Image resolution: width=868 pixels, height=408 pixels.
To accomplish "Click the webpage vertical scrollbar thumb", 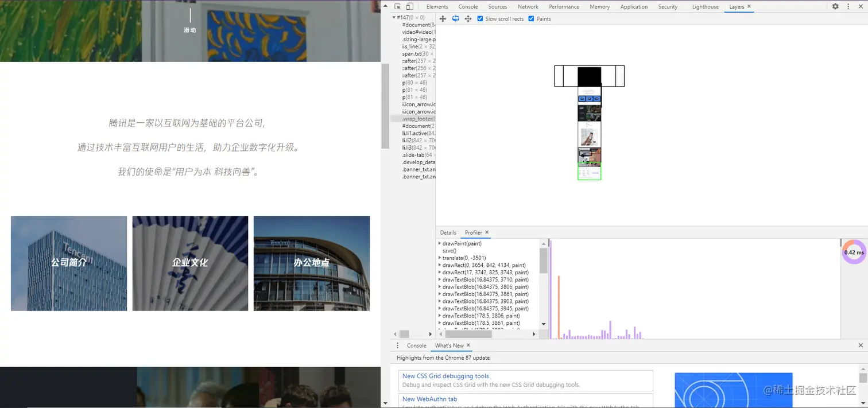I will point(385,106).
